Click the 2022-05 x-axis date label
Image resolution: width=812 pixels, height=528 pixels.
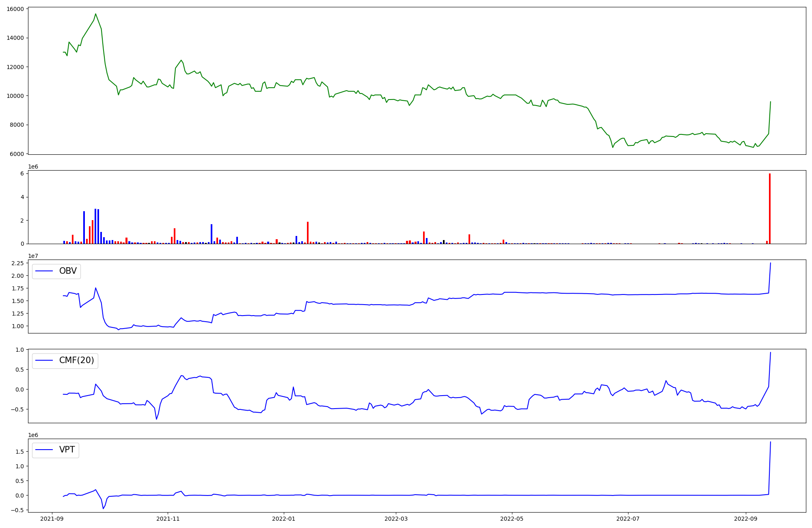click(x=512, y=518)
